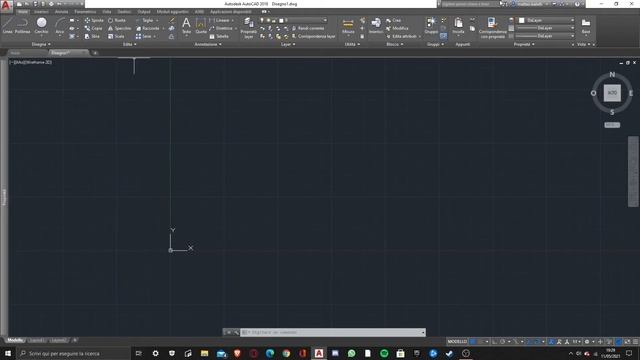Select the Linea drawing tool

7,25
